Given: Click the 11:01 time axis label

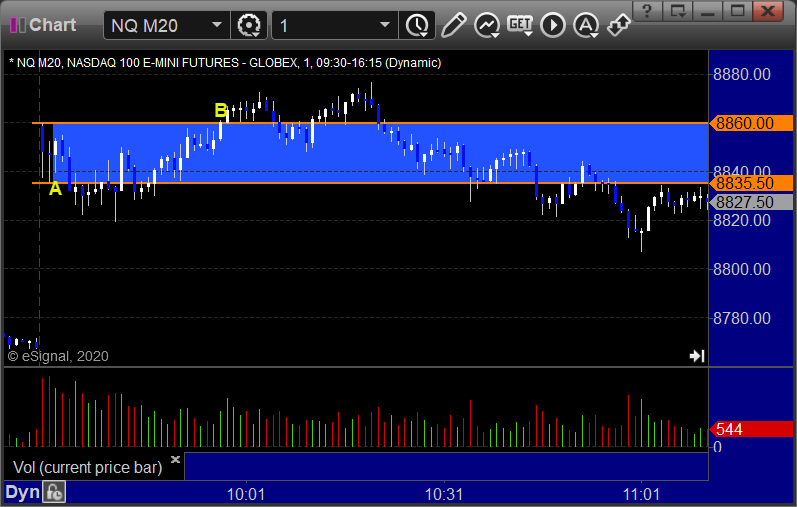Looking at the screenshot, I should coord(641,494).
